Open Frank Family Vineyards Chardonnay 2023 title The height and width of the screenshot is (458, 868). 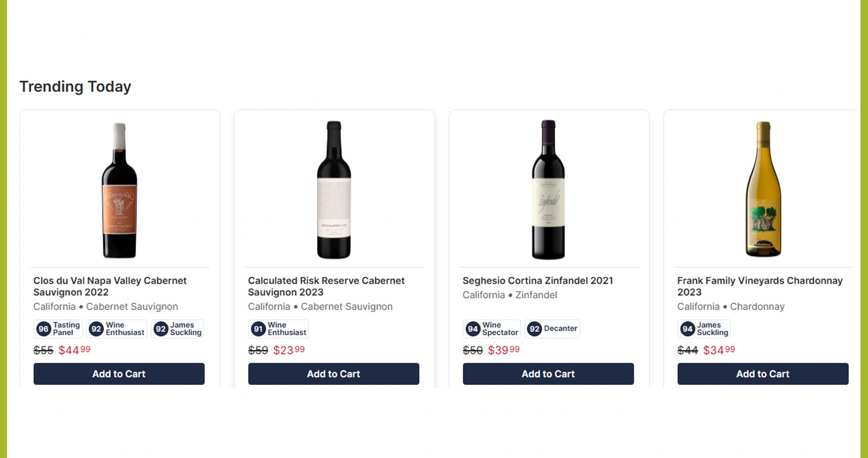coord(759,286)
